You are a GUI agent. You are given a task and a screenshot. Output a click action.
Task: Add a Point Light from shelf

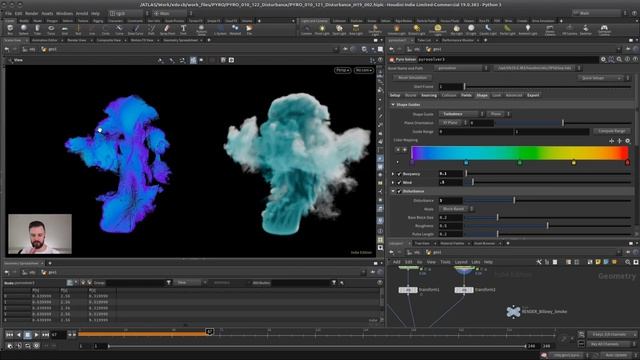tap(322, 30)
